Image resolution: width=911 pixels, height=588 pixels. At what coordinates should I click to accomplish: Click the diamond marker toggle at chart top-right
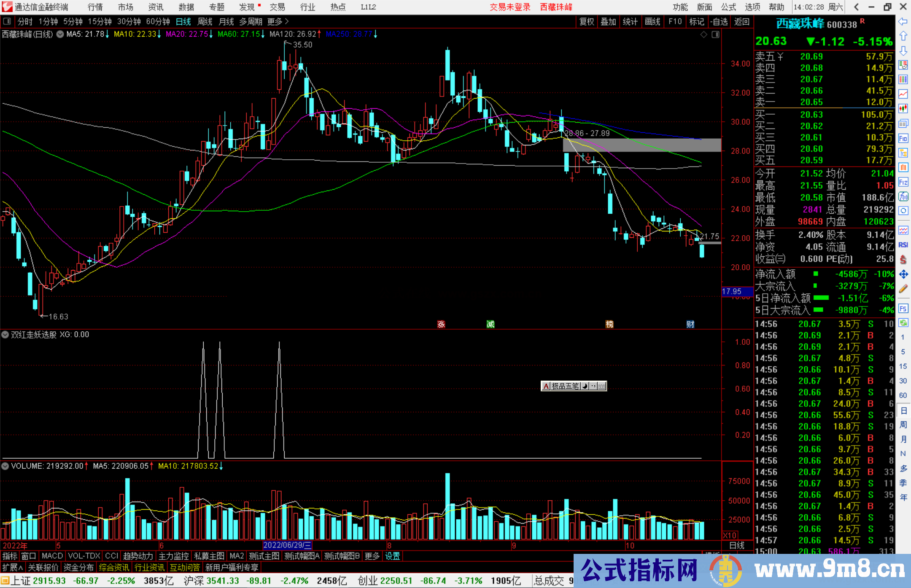point(703,35)
